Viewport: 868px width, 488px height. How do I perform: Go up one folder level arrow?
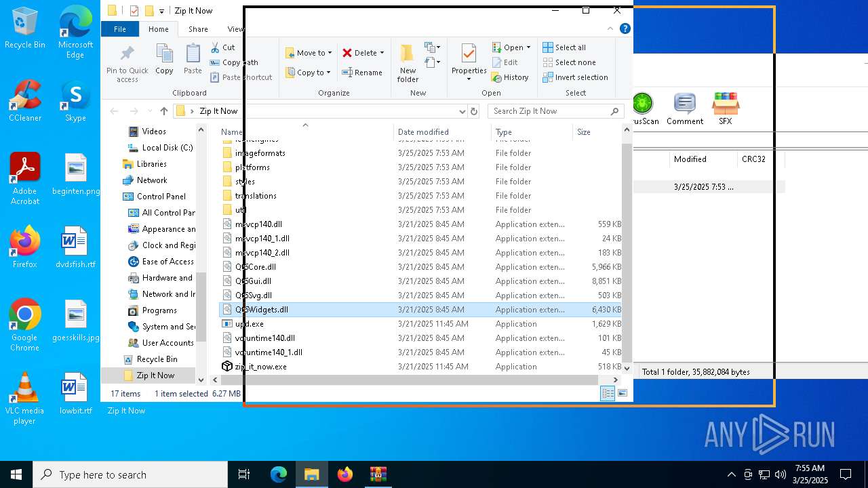[x=163, y=111]
